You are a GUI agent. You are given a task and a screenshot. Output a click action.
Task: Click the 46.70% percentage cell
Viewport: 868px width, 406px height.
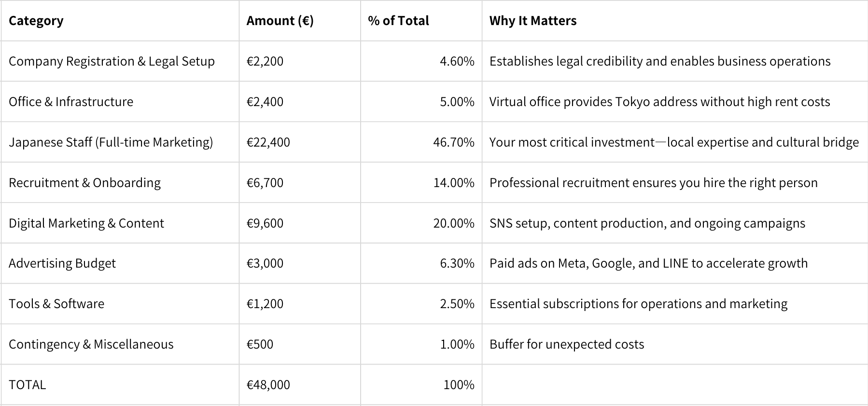tap(421, 142)
